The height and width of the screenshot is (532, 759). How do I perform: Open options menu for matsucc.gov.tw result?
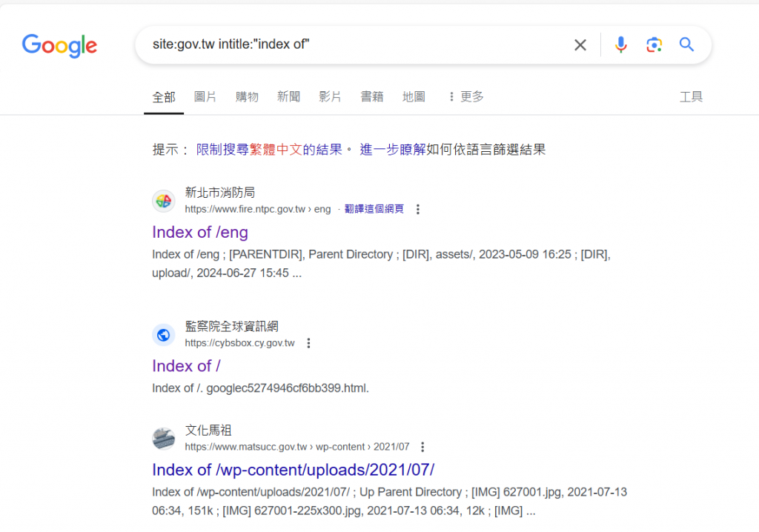(x=422, y=447)
